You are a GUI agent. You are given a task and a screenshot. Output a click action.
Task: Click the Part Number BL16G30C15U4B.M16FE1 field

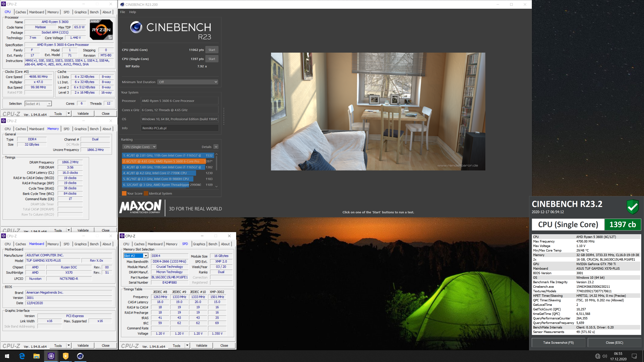coord(170,277)
